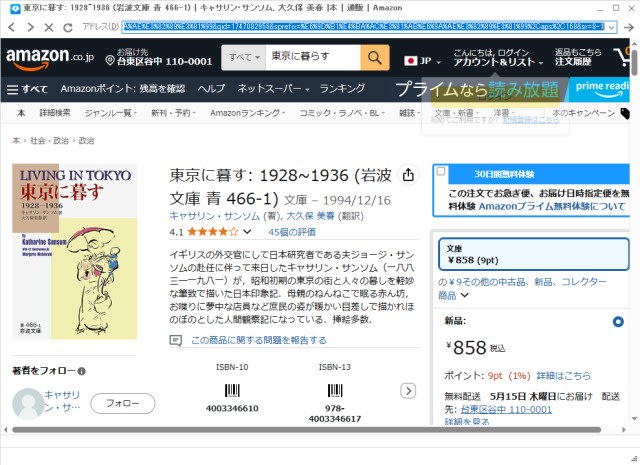
Task: Open the すべて search category dropdown
Action: 244,58
